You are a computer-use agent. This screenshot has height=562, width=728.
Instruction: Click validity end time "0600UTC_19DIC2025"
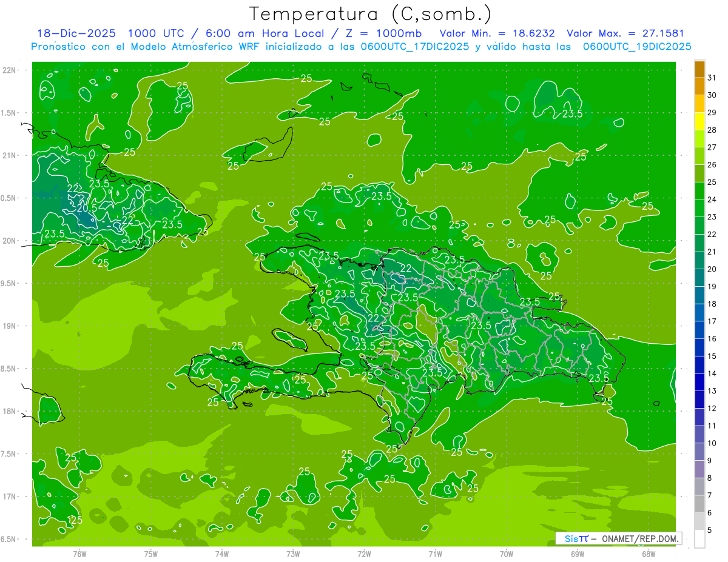[636, 47]
